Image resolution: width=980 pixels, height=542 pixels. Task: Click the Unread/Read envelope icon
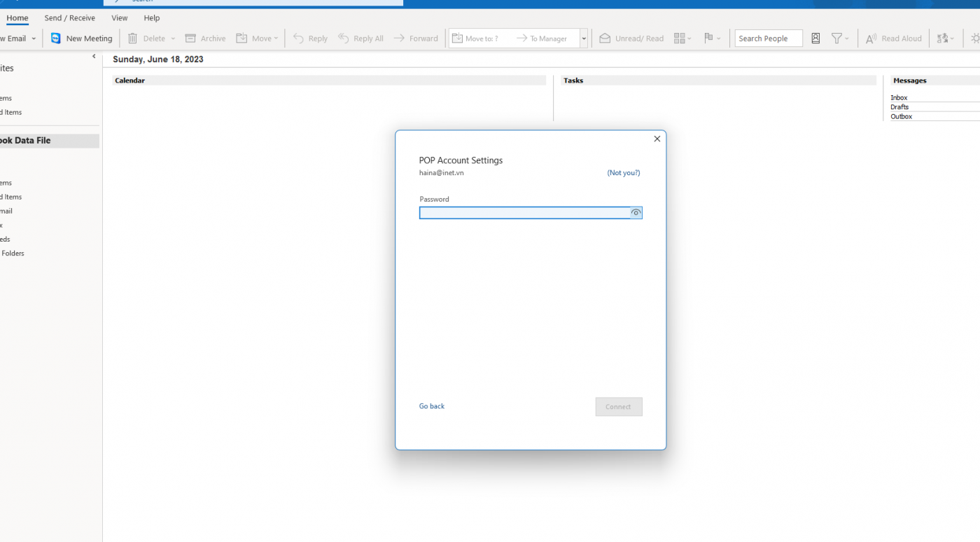pos(605,39)
